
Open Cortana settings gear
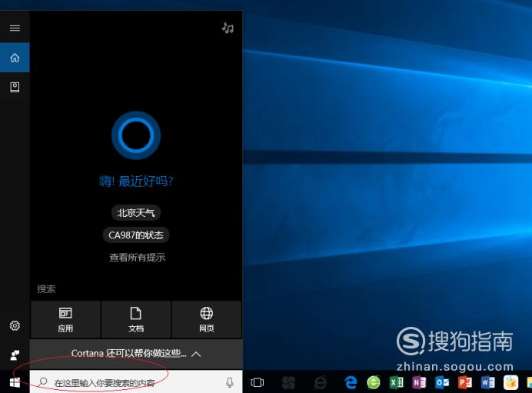(15, 326)
